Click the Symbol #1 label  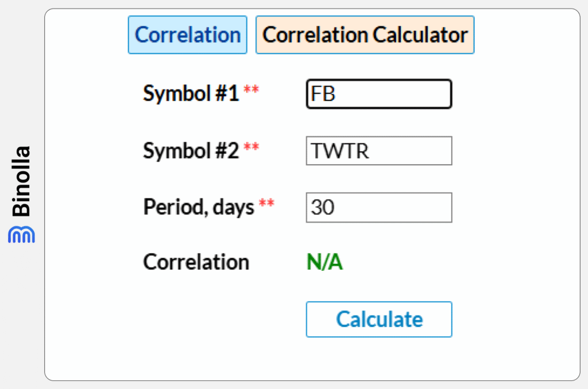(x=191, y=93)
